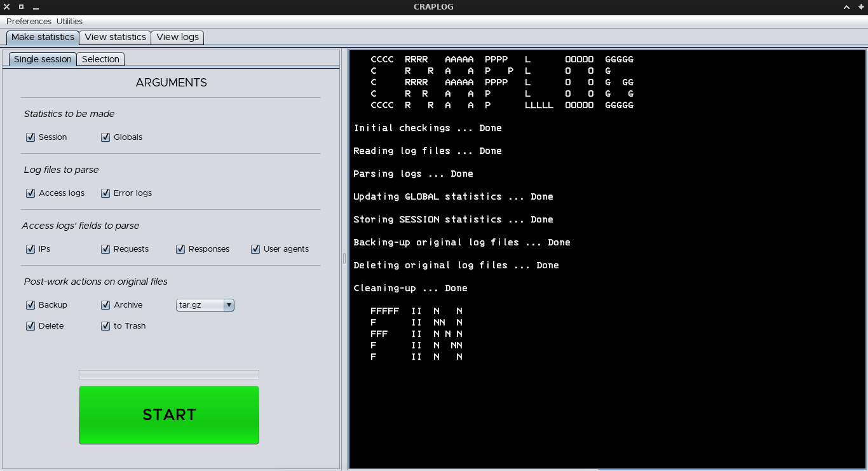Click 'Deleting original log files' line
Screen dimensions: 868x471
tap(456, 266)
